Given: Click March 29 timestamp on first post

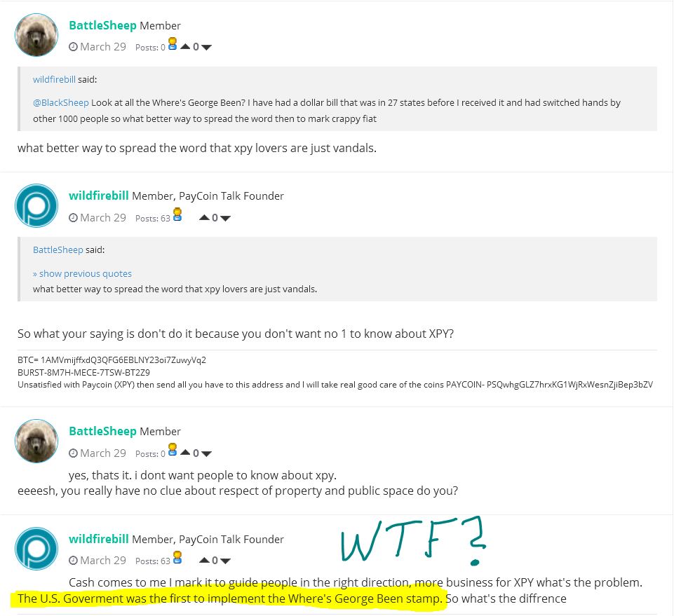Looking at the screenshot, I should [x=97, y=46].
